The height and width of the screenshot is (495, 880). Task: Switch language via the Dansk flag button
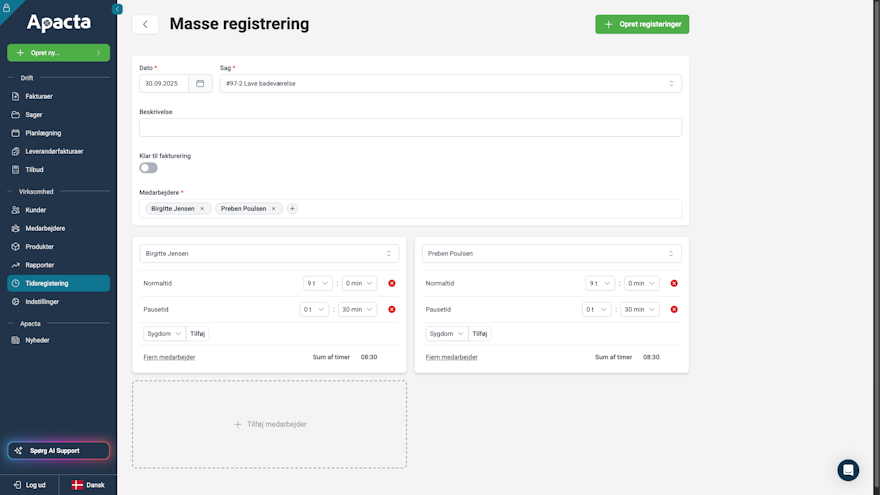88,484
